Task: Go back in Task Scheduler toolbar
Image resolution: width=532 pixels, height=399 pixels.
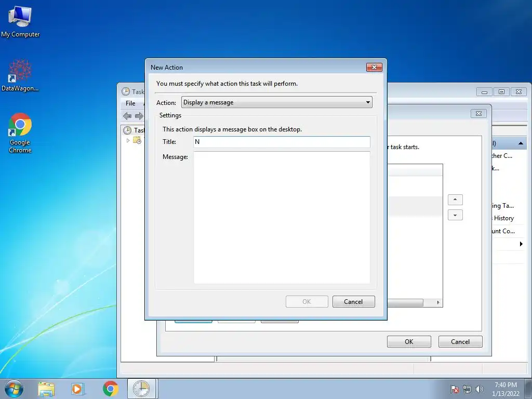Action: (x=127, y=116)
